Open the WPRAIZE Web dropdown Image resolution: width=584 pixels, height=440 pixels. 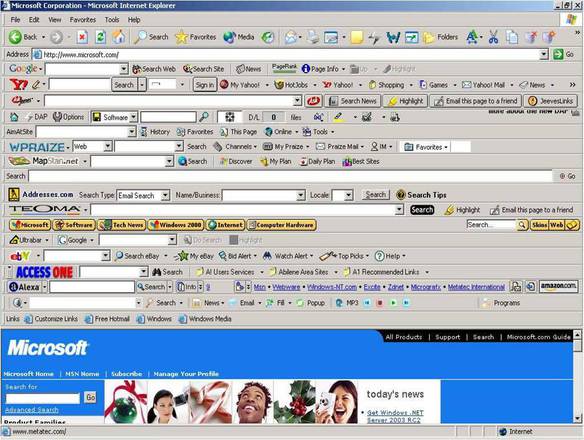[108, 146]
